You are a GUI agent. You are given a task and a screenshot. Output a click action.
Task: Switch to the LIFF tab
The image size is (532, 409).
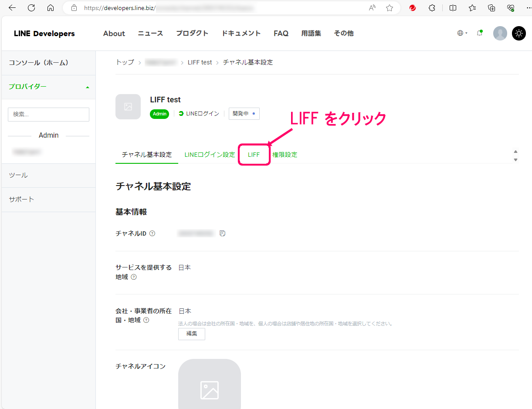(254, 154)
